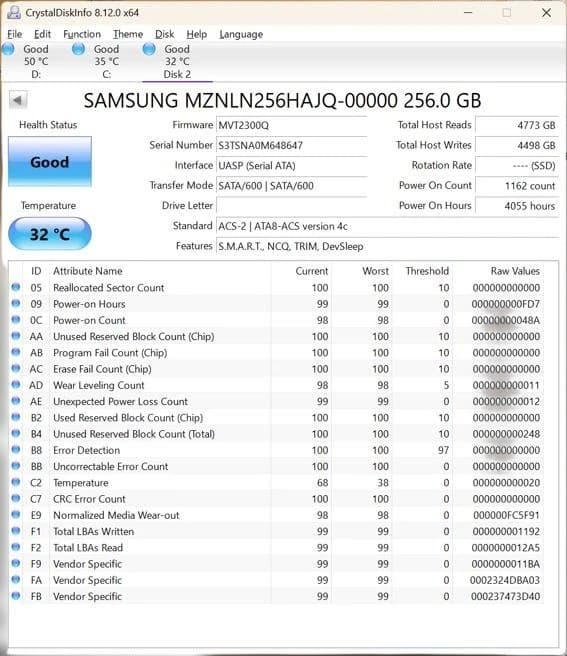Click the Firmware field MVT2300Q
This screenshot has height=656, width=567.
291,125
